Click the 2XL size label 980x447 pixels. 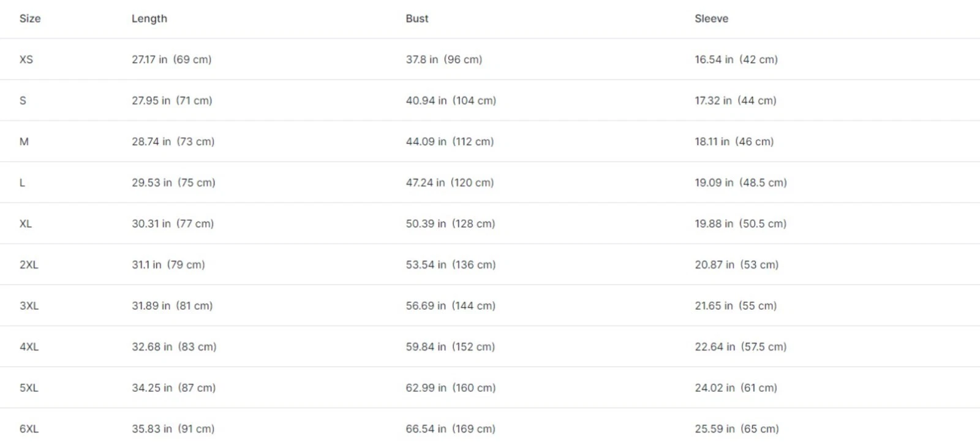pyautogui.click(x=29, y=265)
